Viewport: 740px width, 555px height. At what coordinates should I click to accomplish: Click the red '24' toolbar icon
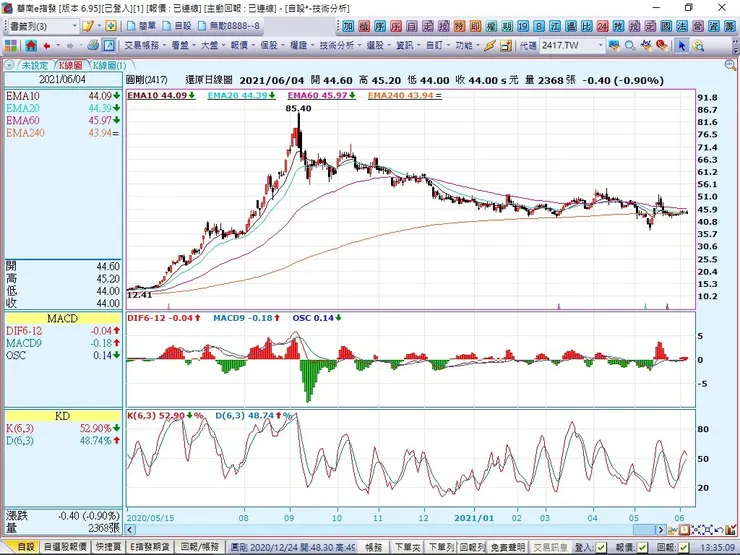(602, 26)
